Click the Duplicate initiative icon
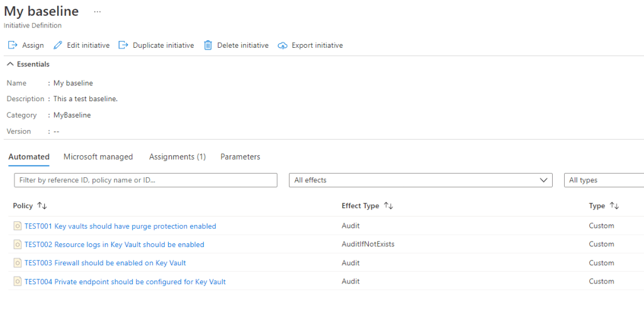The image size is (644, 332). [123, 45]
